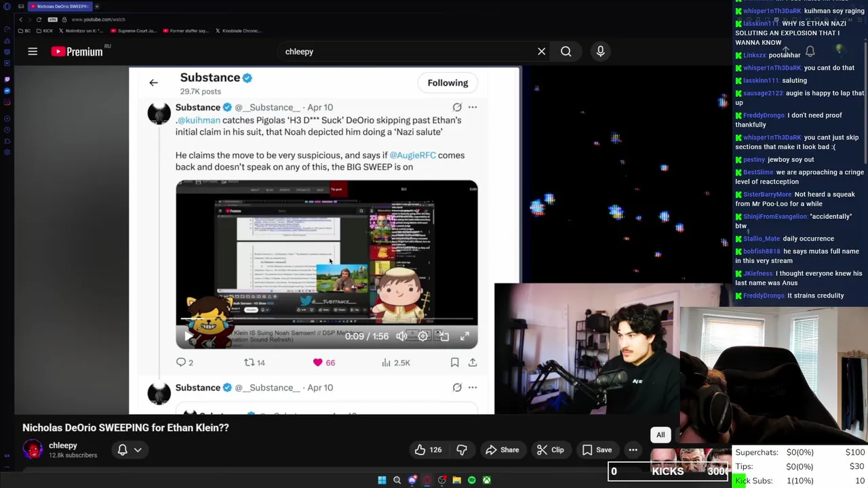
Task: Open the YouTube notifications bell in the header
Action: tap(810, 52)
